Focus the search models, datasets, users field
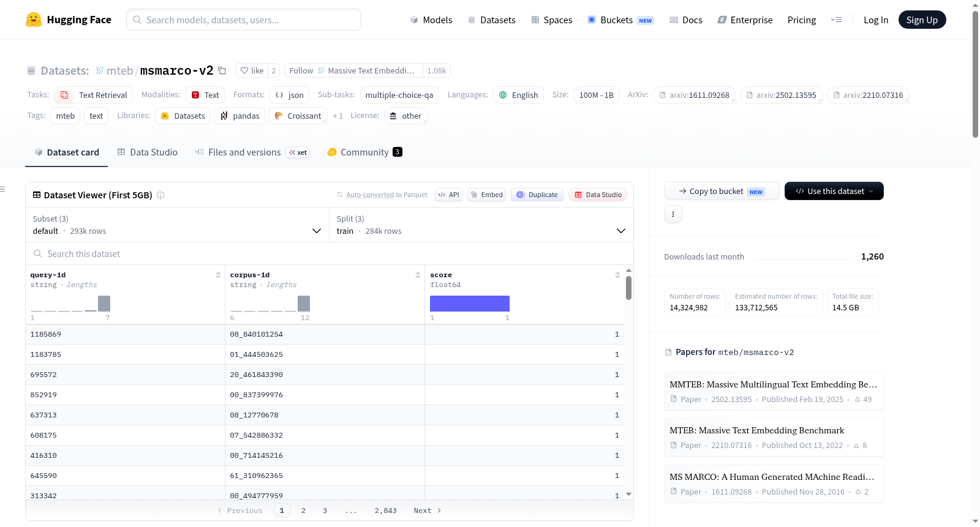The height and width of the screenshot is (527, 980). pyautogui.click(x=244, y=20)
